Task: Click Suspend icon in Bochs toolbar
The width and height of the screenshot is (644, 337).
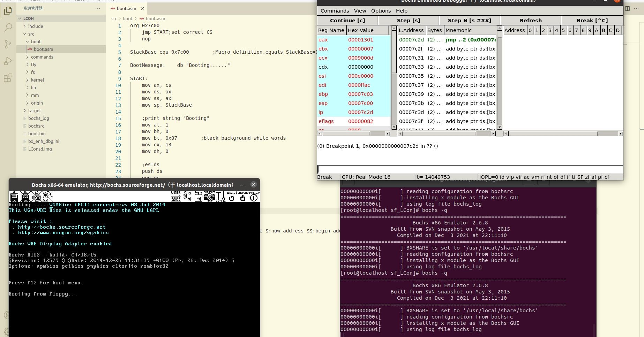Action: point(243,197)
